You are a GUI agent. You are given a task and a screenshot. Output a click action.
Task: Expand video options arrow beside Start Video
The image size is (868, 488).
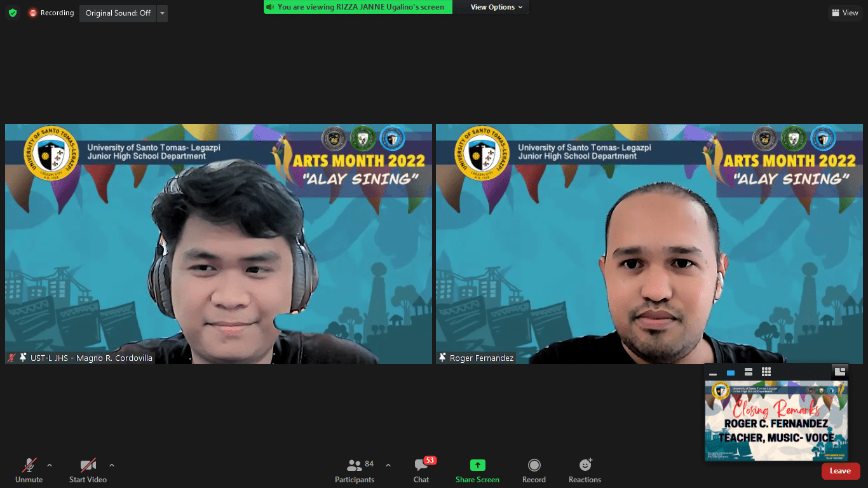pos(112,465)
